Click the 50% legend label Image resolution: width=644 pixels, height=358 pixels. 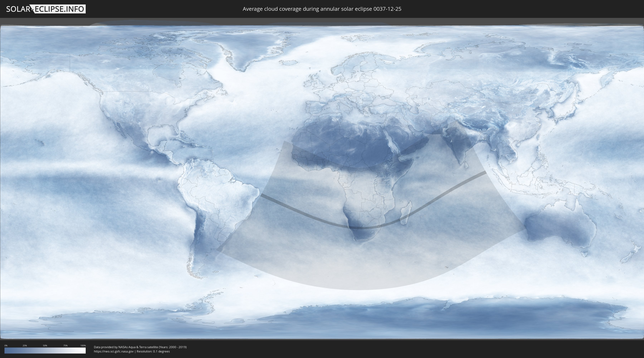tap(45, 345)
